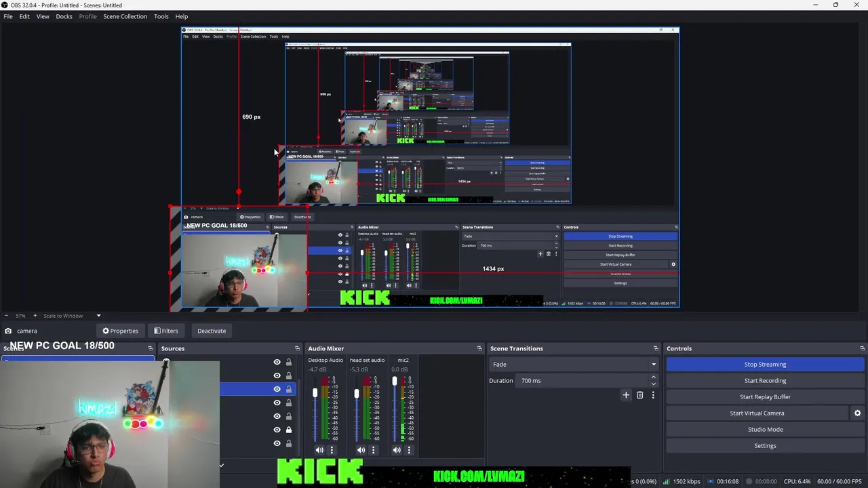This screenshot has width=868, height=488.
Task: Click the camera source icon in the toolbar
Action: (x=8, y=331)
